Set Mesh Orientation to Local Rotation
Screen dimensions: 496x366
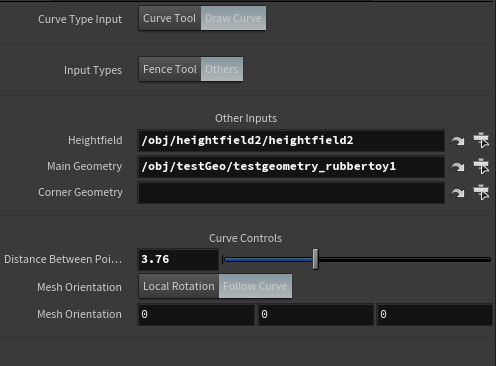(179, 286)
